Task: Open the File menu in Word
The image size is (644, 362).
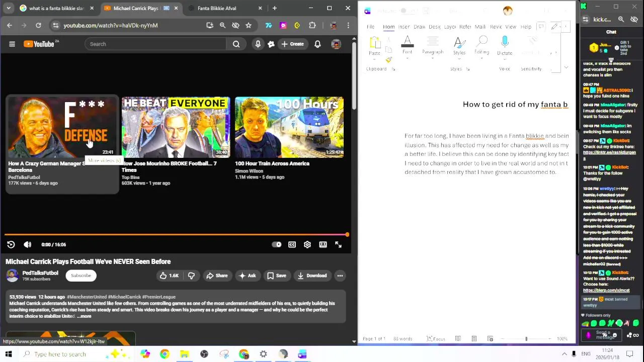Action: pyautogui.click(x=370, y=27)
